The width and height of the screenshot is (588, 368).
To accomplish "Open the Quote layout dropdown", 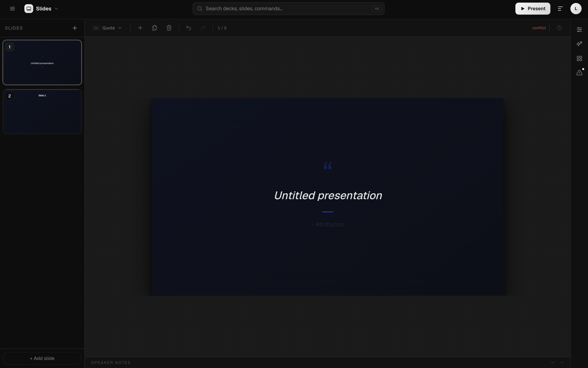I will (x=107, y=28).
